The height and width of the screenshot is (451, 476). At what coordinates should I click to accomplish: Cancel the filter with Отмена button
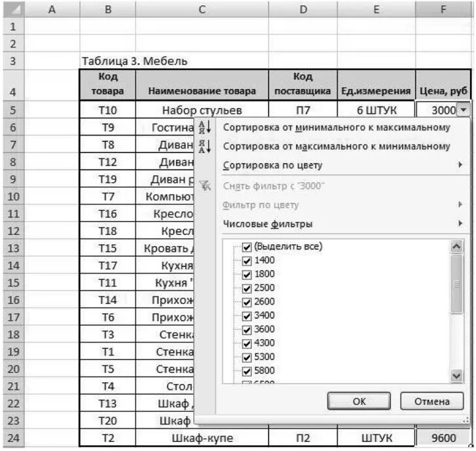click(x=432, y=401)
